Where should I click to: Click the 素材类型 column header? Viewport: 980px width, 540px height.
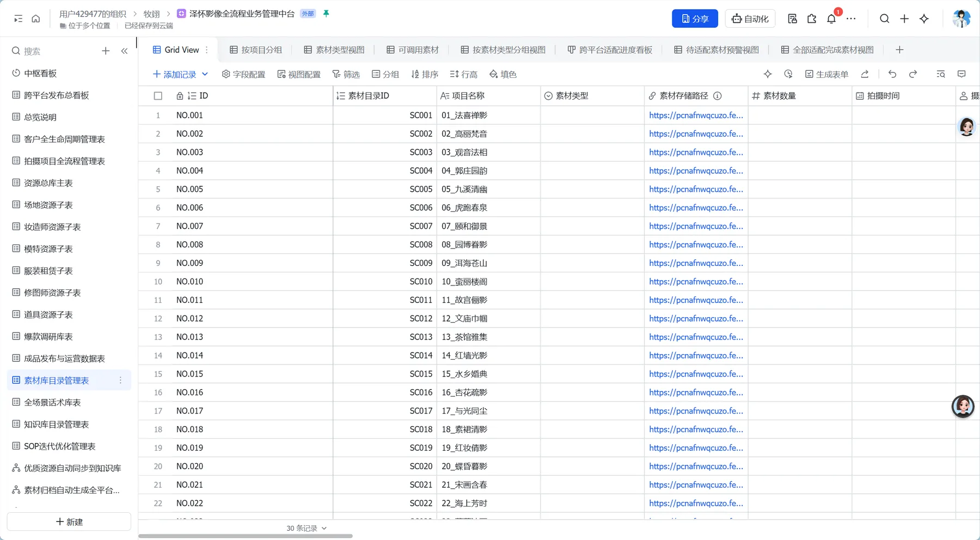tap(592, 96)
